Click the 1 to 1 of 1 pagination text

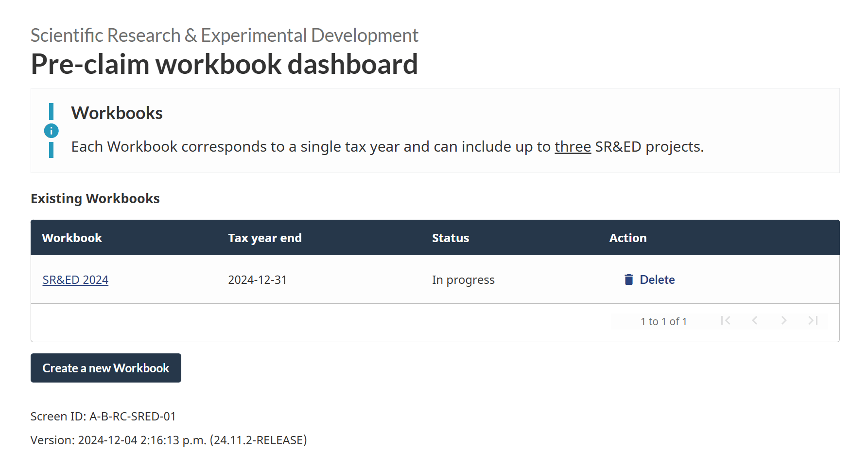(x=663, y=321)
